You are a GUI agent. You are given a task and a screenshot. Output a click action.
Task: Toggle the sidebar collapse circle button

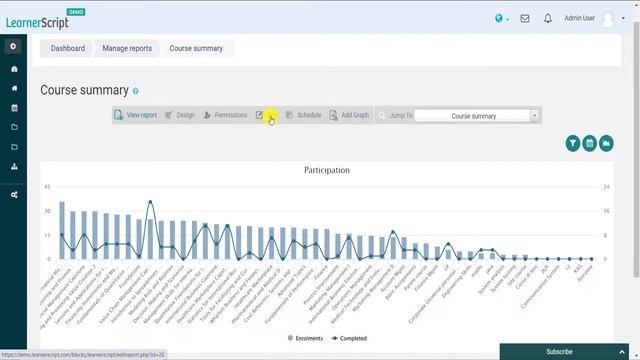tap(13, 46)
